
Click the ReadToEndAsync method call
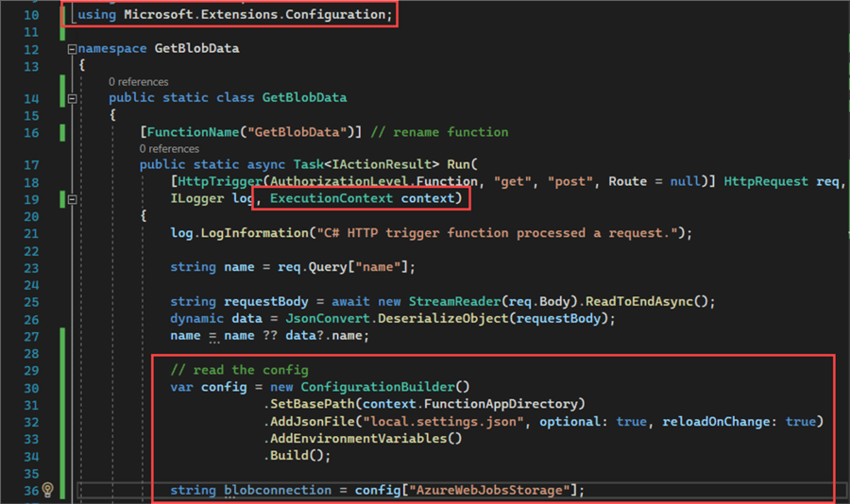(639, 301)
